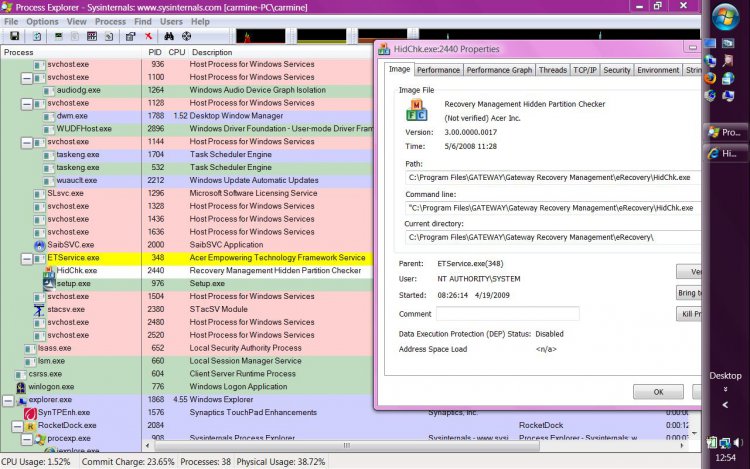750x469 pixels.
Task: Open the Process menu
Action: click(110, 22)
